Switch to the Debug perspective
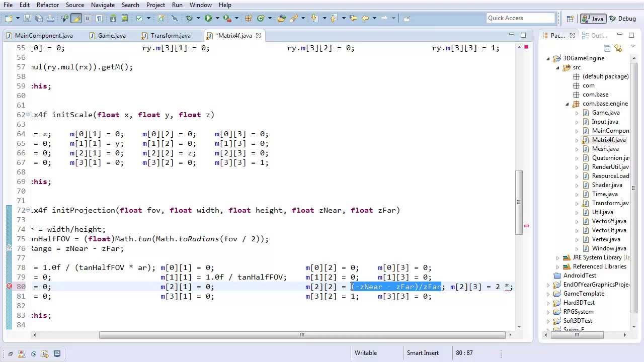This screenshot has width=644, height=362. click(622, 19)
